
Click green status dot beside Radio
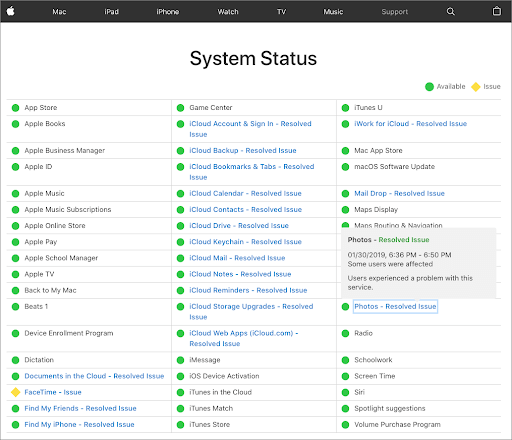345,333
